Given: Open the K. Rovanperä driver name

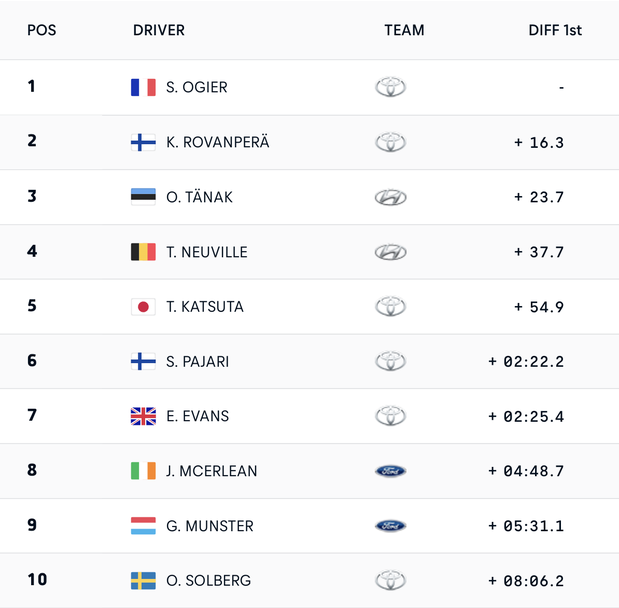Looking at the screenshot, I should pos(217,142).
